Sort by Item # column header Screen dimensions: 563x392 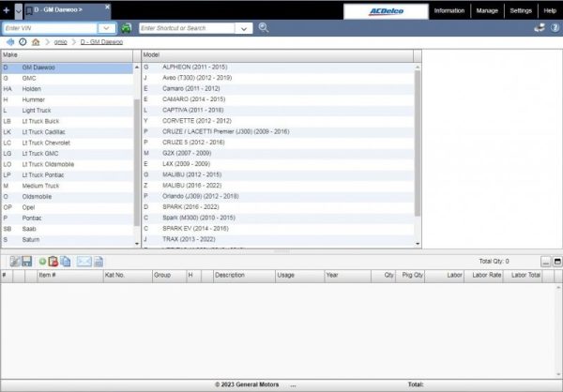(70, 276)
